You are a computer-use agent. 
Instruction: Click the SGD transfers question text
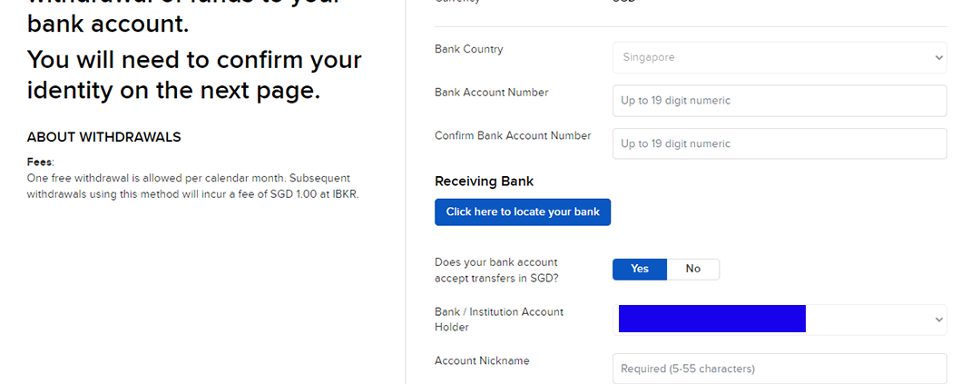point(495,270)
